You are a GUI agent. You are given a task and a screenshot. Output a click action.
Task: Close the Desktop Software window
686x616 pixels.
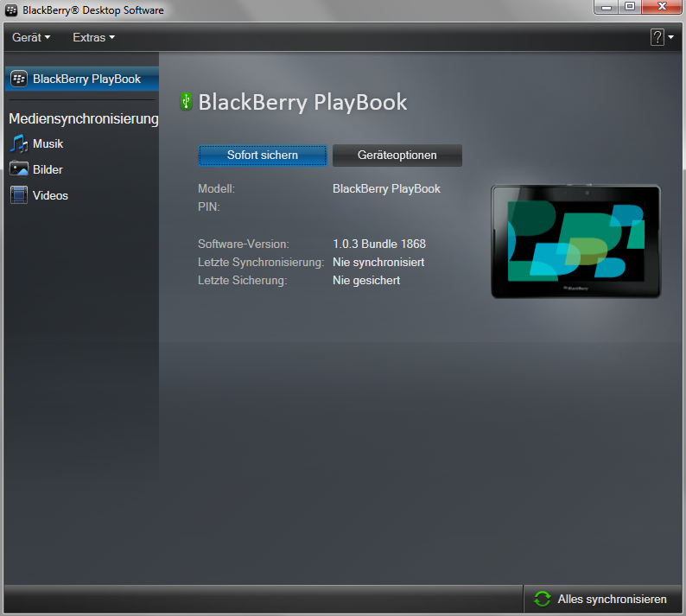click(662, 7)
